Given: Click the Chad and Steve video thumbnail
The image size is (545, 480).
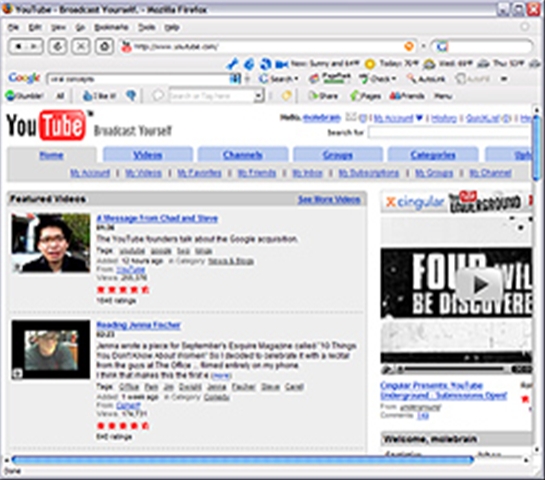Looking at the screenshot, I should (x=51, y=243).
